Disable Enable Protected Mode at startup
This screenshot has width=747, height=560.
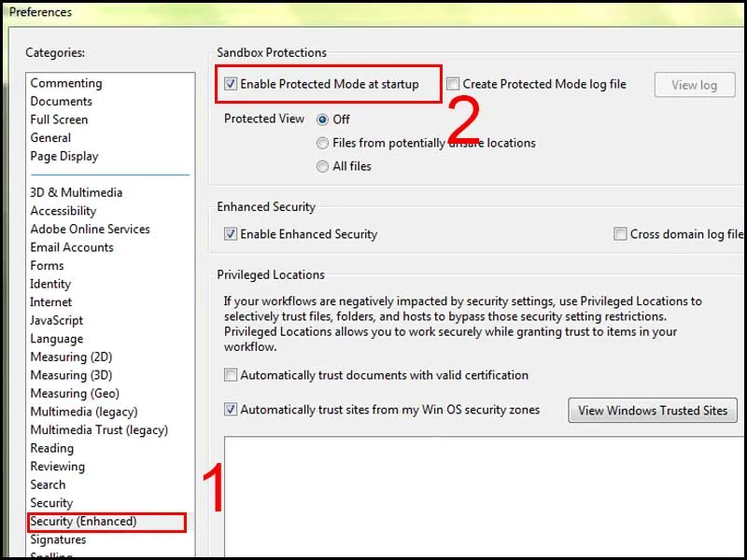point(230,84)
